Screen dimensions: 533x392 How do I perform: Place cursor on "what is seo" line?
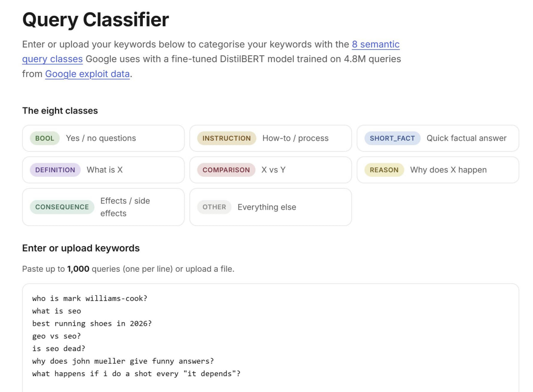(x=57, y=311)
